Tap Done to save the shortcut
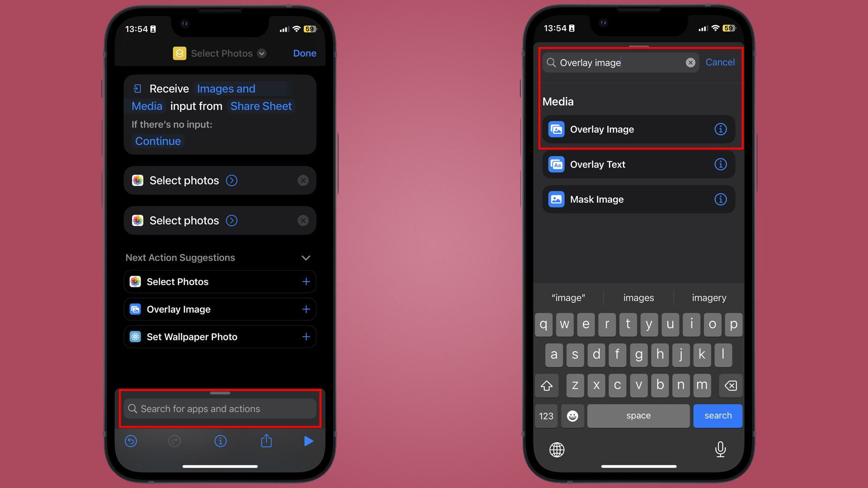This screenshot has width=868, height=488. pyautogui.click(x=305, y=53)
